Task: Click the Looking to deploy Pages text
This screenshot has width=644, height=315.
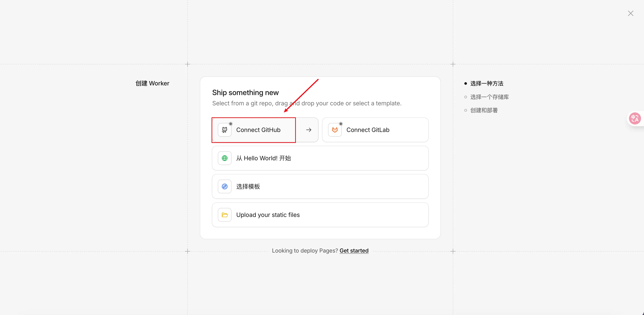Action: pyautogui.click(x=304, y=250)
